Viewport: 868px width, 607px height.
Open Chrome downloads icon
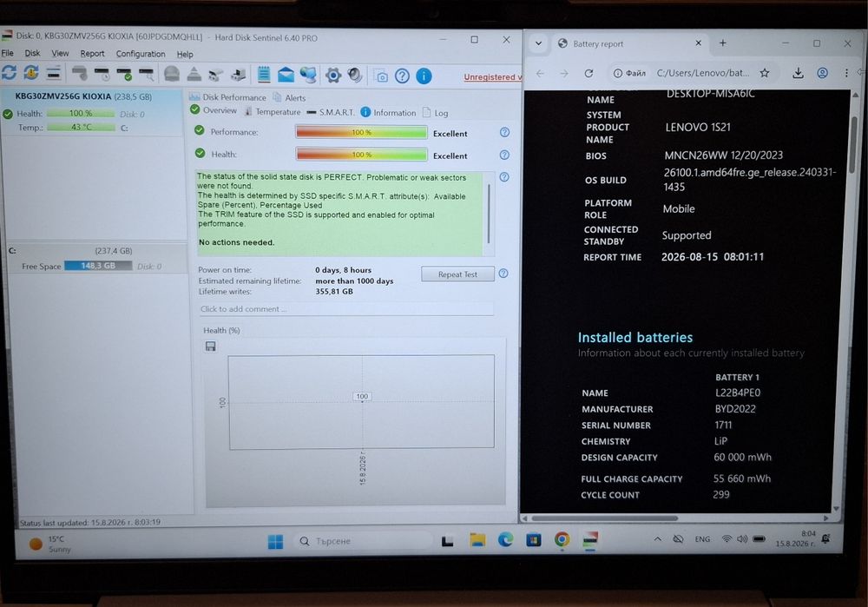point(798,73)
